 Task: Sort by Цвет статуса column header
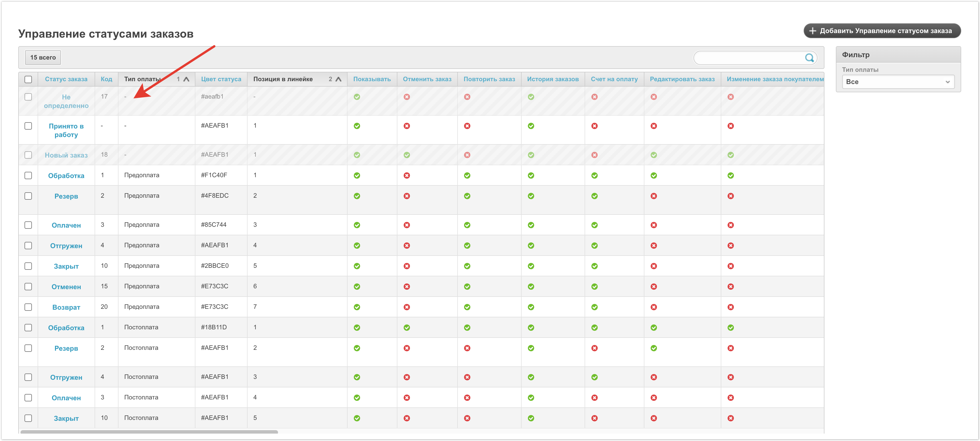221,79
